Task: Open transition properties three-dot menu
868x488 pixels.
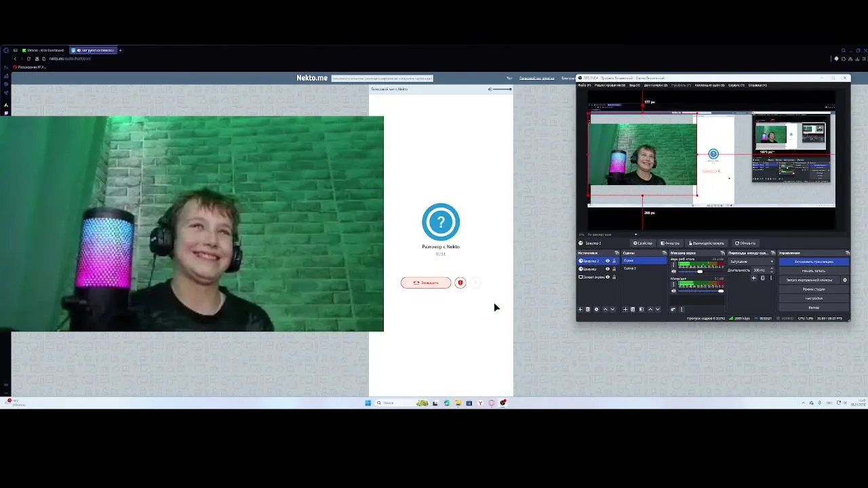Action: click(771, 278)
